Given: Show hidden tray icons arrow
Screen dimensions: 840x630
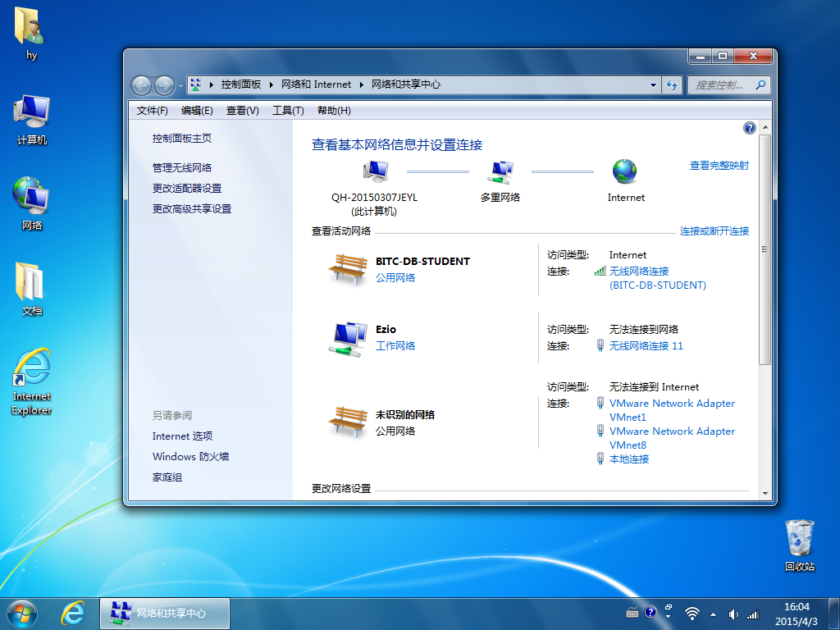Looking at the screenshot, I should point(713,614).
